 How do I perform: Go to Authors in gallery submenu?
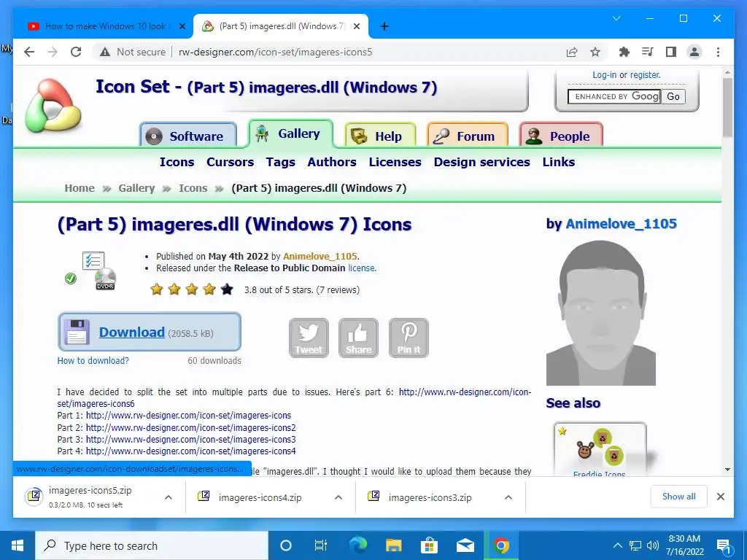tap(332, 162)
